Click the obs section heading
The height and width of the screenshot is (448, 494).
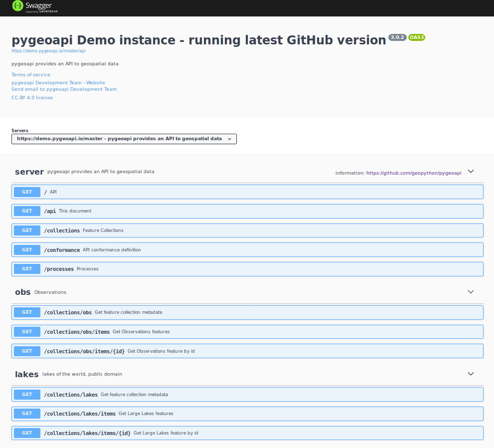click(23, 292)
